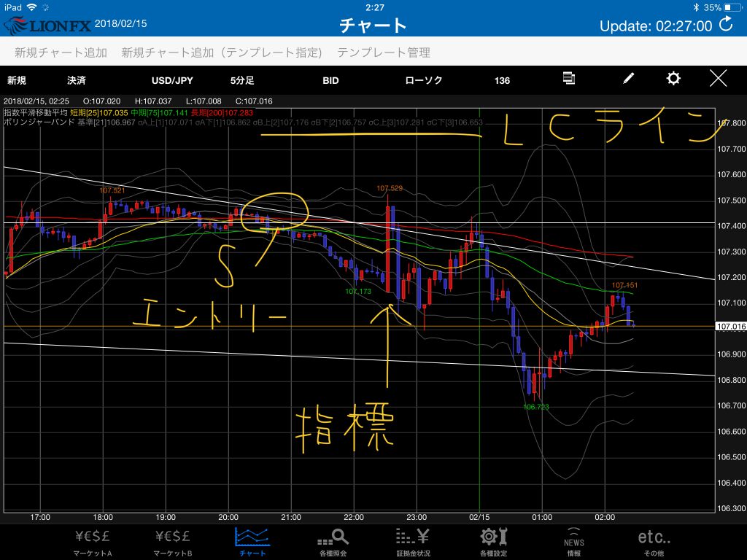Change the USD/JPY currency pair selector
Viewport: 747px width, 560px height.
click(172, 80)
